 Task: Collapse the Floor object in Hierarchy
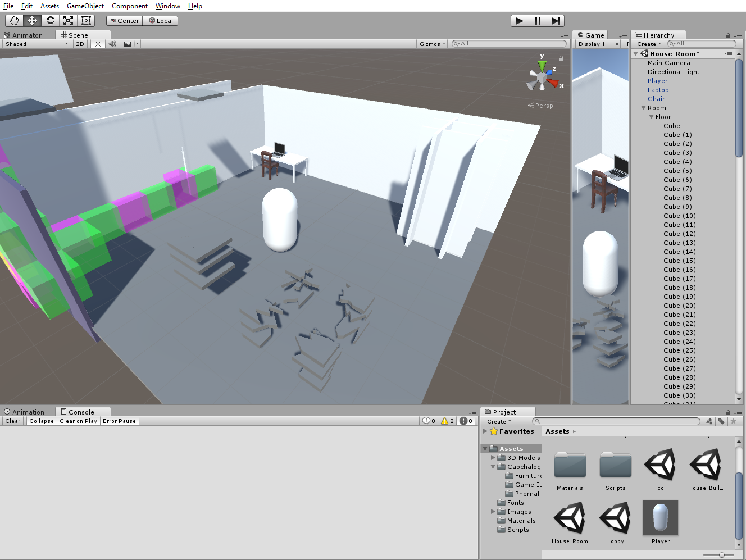(652, 117)
